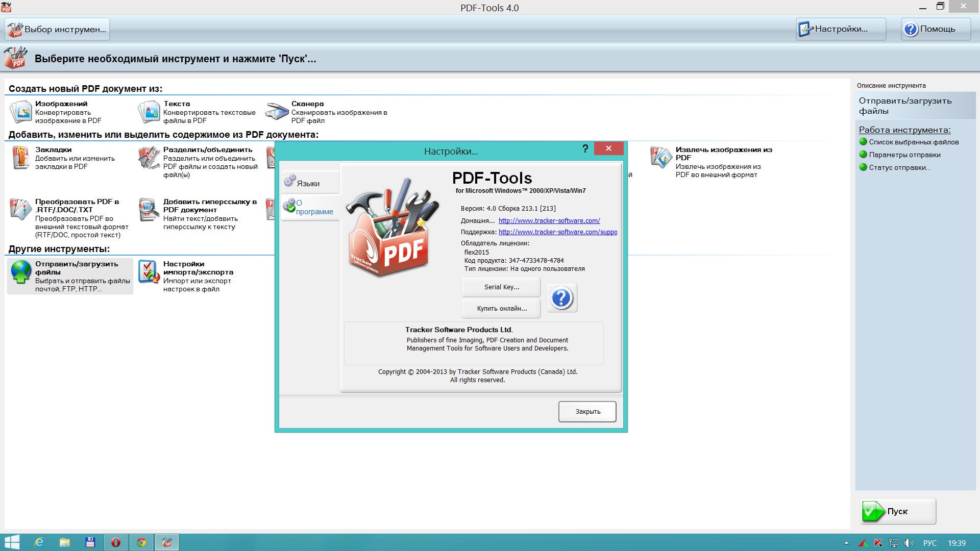
Task: Open the Import/export settings icon
Action: (x=149, y=272)
